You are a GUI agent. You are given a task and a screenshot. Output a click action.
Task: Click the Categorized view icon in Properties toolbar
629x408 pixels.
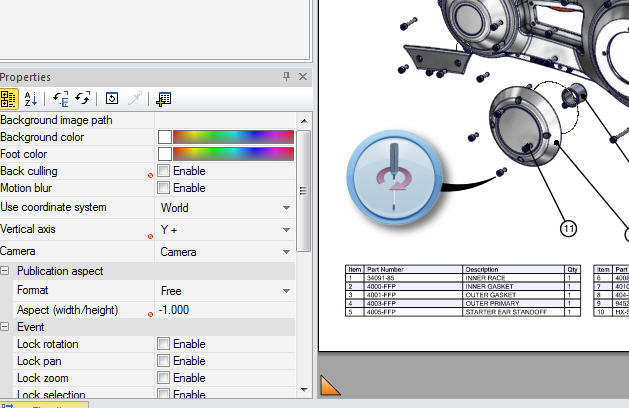[x=9, y=98]
